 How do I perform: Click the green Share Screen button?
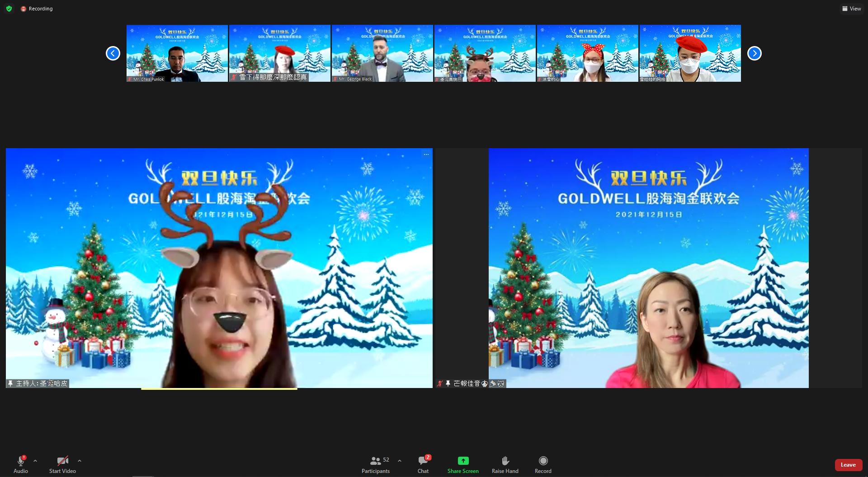tap(463, 464)
